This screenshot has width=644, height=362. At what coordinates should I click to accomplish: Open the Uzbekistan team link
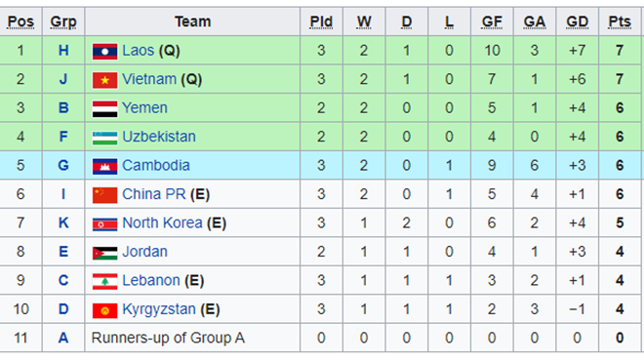click(159, 137)
